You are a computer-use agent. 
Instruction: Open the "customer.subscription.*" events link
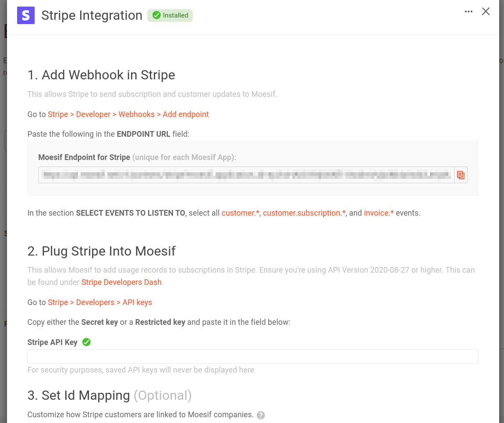306,213
